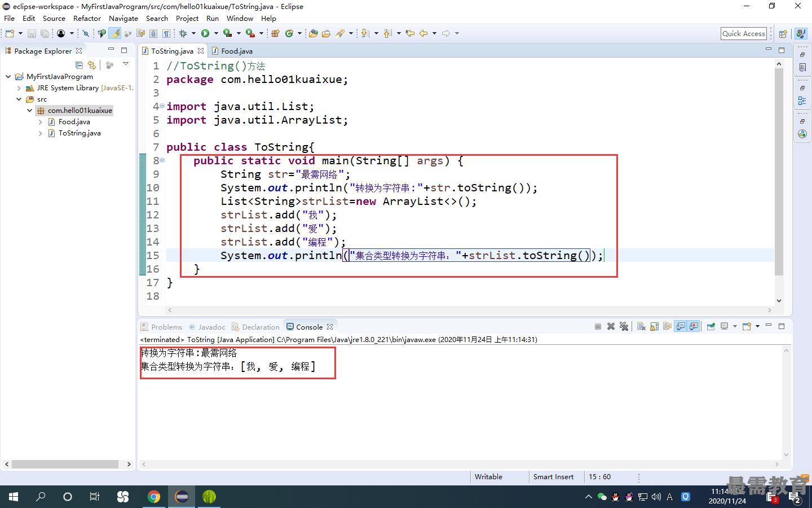This screenshot has height=508, width=812.
Task: Collapse the src folder
Action: click(19, 99)
